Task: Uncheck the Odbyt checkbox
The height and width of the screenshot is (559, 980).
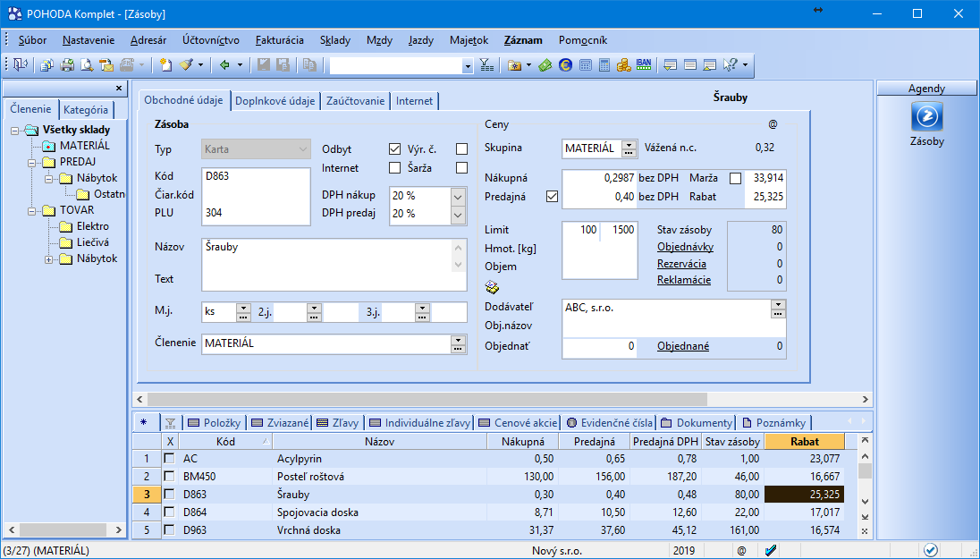Action: click(x=394, y=148)
